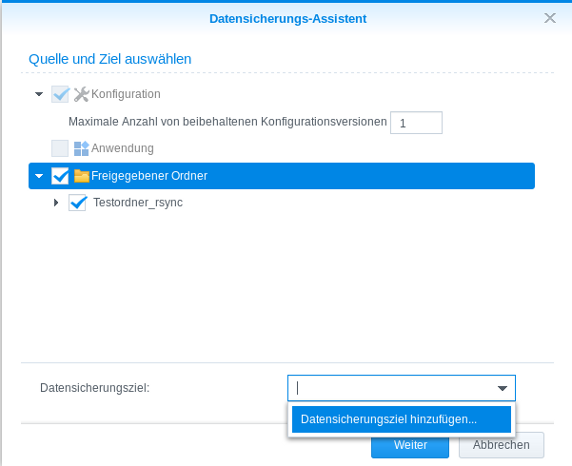The width and height of the screenshot is (572, 466).
Task: Select the Anwendung label
Action: pos(123,149)
